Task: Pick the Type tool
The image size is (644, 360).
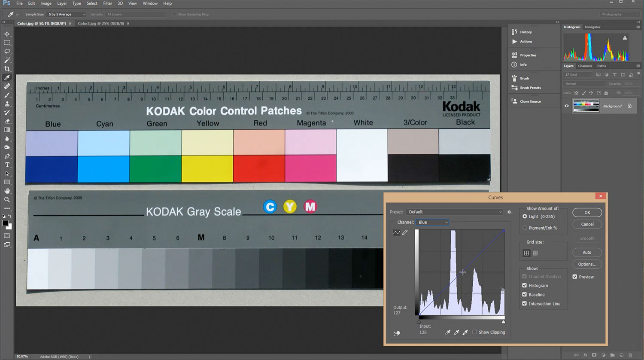Action: pos(7,165)
